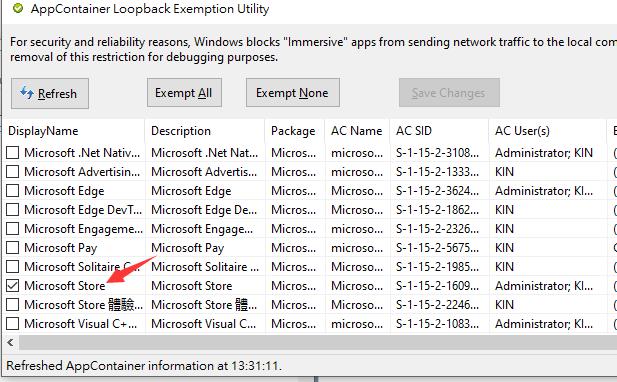This screenshot has width=617, height=382.
Task: Check the Microsoft Store 體驗 checkbox
Action: (13, 304)
